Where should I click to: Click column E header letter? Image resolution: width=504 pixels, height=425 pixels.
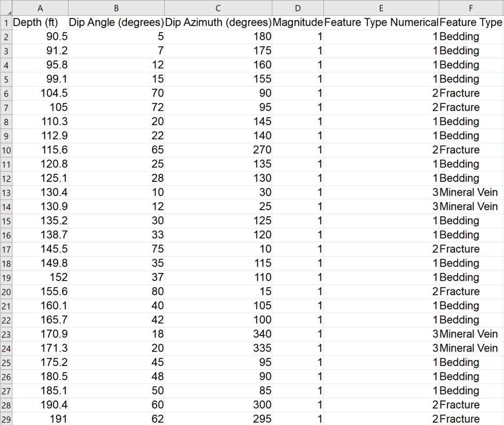[x=381, y=7]
